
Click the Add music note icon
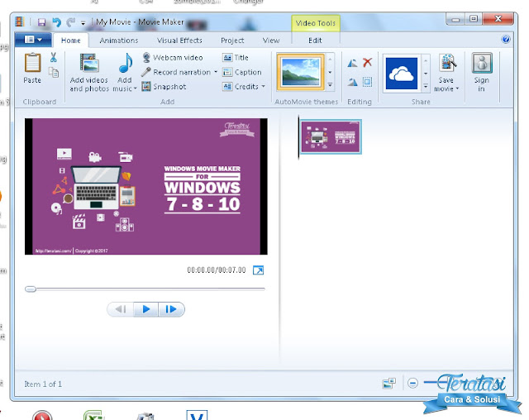click(x=126, y=64)
